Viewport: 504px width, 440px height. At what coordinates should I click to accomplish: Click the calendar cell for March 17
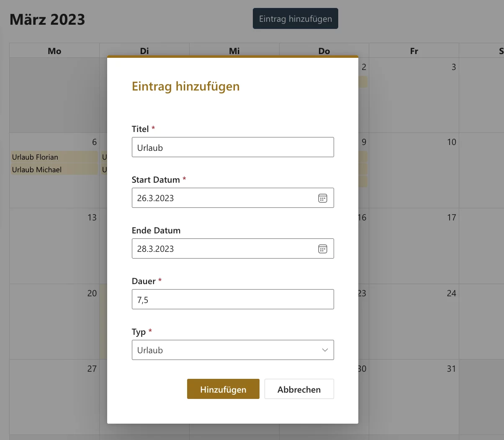[x=414, y=246]
